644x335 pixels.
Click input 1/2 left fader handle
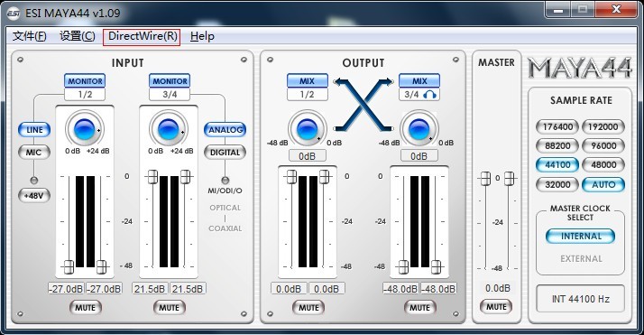(x=69, y=266)
